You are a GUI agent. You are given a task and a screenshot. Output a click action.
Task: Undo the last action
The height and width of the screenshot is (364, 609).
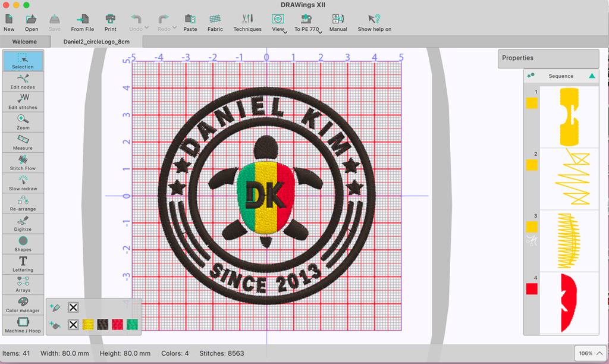(136, 23)
